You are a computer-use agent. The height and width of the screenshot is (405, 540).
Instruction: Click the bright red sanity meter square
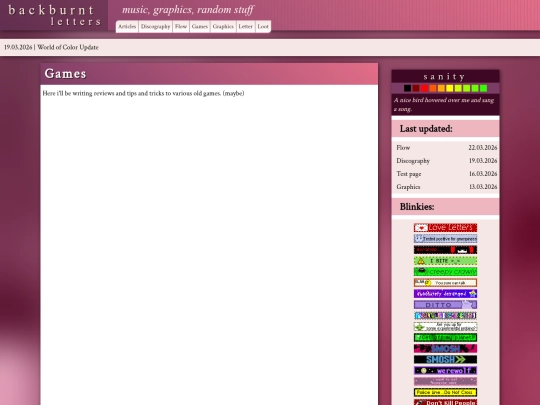[425, 88]
